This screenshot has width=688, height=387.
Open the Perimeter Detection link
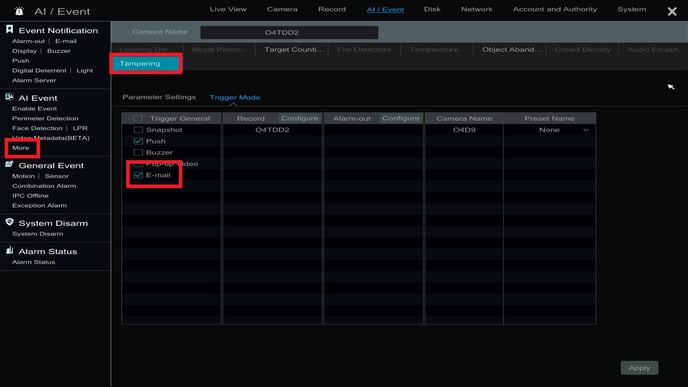[x=45, y=118]
